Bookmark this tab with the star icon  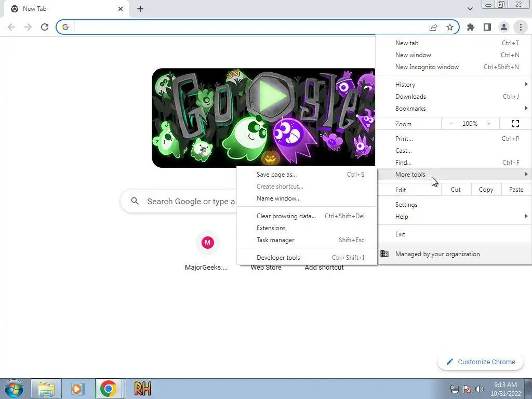pos(450,27)
